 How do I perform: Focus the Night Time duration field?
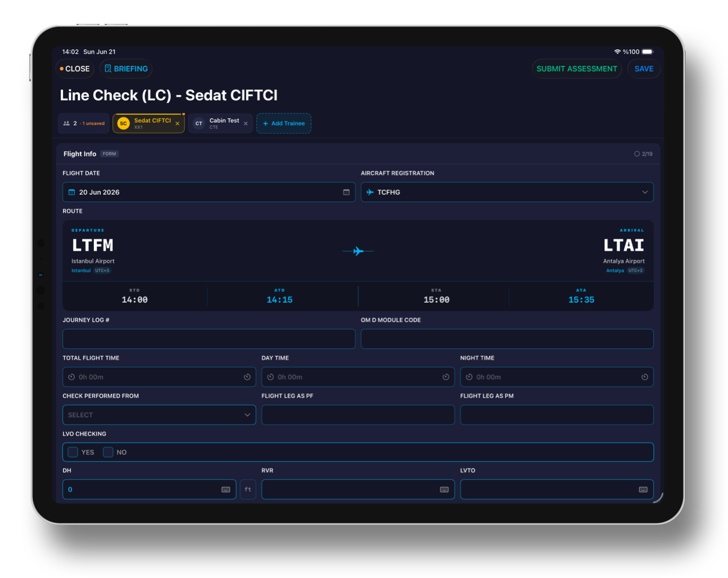557,377
